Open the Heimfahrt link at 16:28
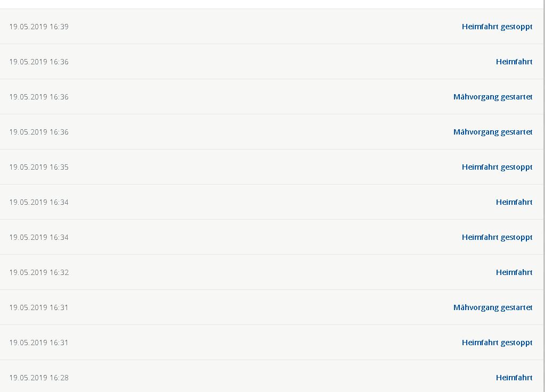Image resolution: width=545 pixels, height=392 pixels. (x=514, y=378)
